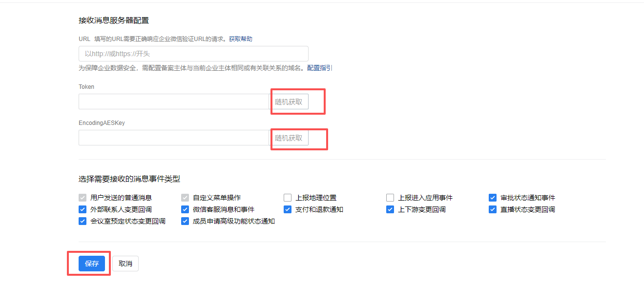Enable the 上报地理位置 checkbox

pyautogui.click(x=288, y=198)
